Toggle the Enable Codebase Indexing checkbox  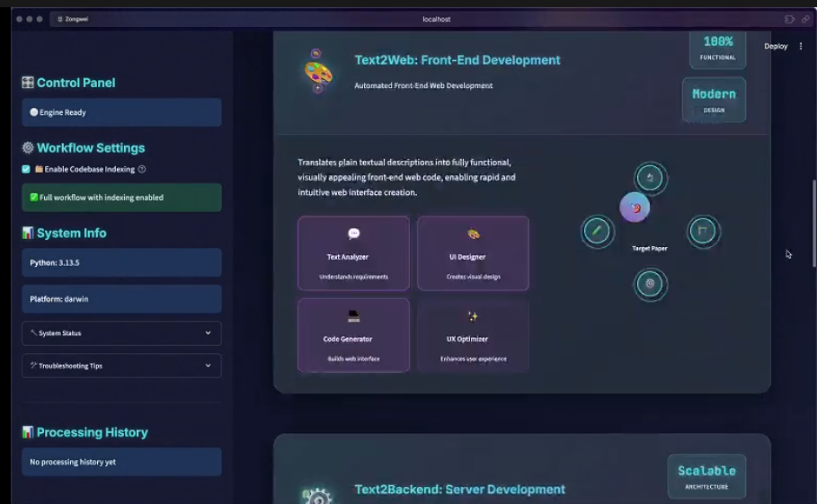[x=26, y=169]
